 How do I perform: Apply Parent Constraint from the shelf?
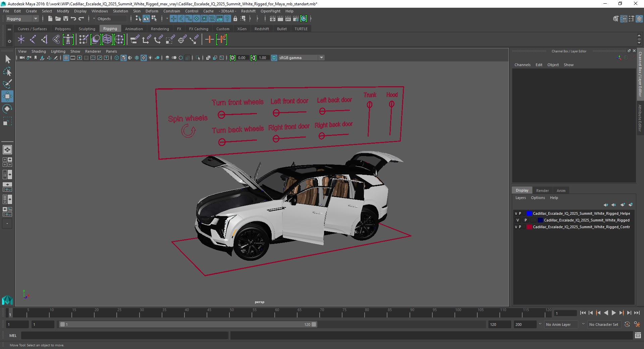(135, 40)
